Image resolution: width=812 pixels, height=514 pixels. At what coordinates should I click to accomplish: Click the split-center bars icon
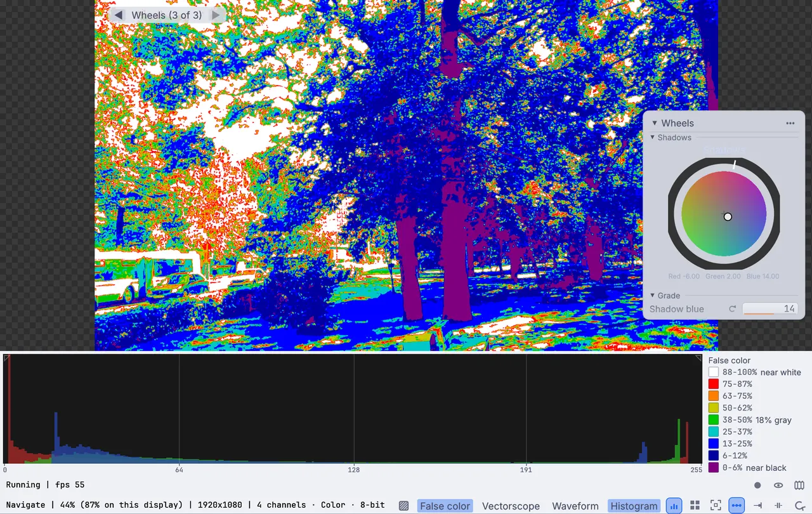point(778,505)
